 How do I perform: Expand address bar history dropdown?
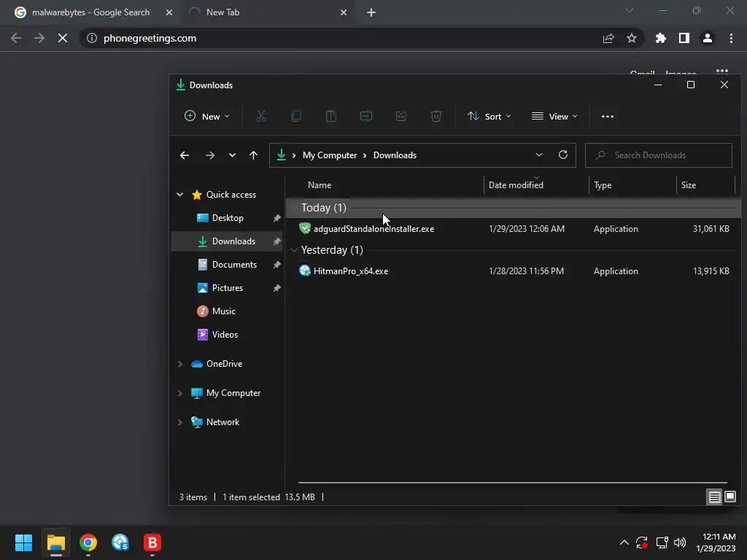point(539,155)
